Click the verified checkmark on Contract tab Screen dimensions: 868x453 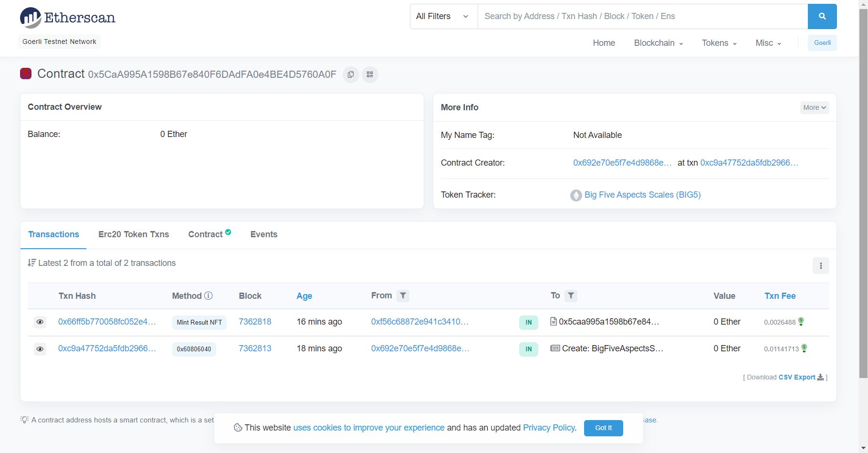tap(228, 232)
